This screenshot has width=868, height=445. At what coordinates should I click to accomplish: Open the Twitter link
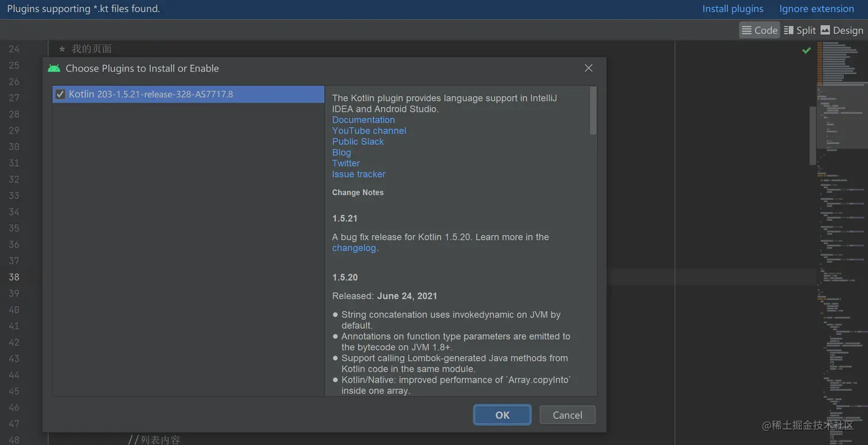pyautogui.click(x=346, y=163)
